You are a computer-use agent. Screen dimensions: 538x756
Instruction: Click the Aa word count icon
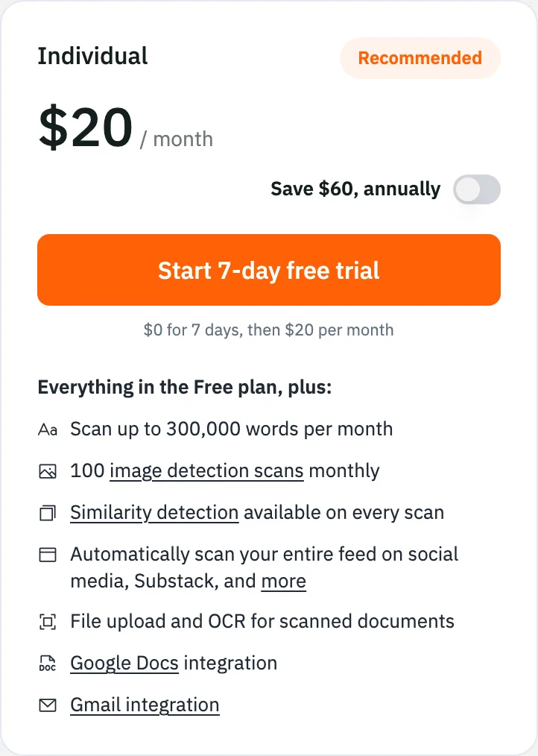(x=47, y=429)
